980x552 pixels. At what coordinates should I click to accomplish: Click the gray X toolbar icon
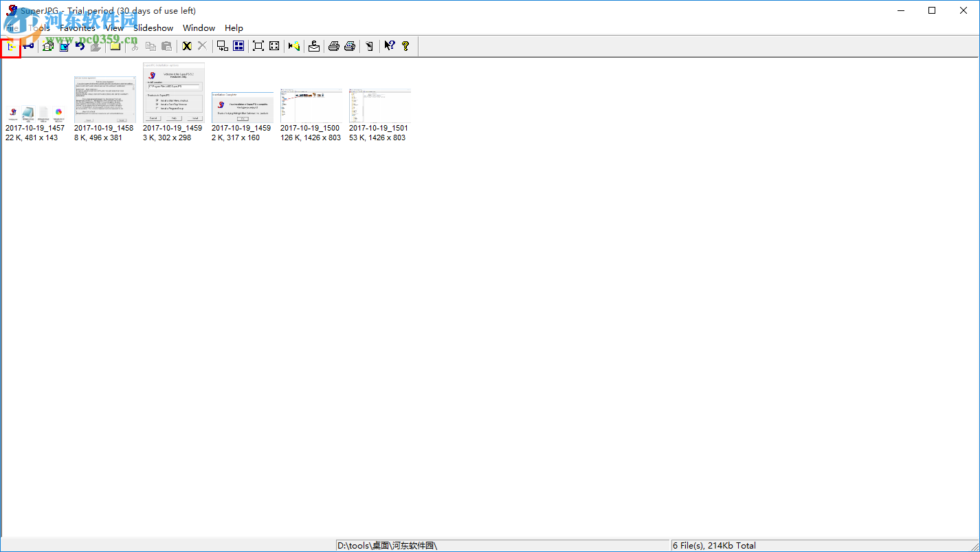tap(202, 46)
